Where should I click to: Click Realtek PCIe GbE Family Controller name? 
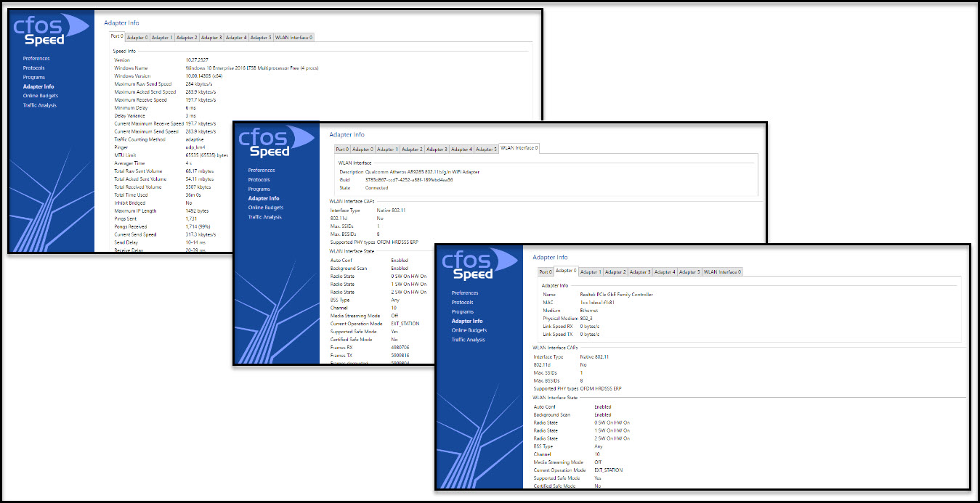click(x=616, y=295)
